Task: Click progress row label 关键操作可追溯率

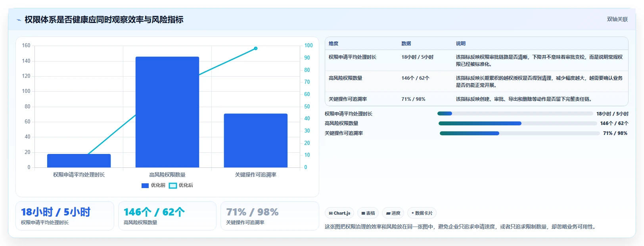Action: tap(344, 133)
